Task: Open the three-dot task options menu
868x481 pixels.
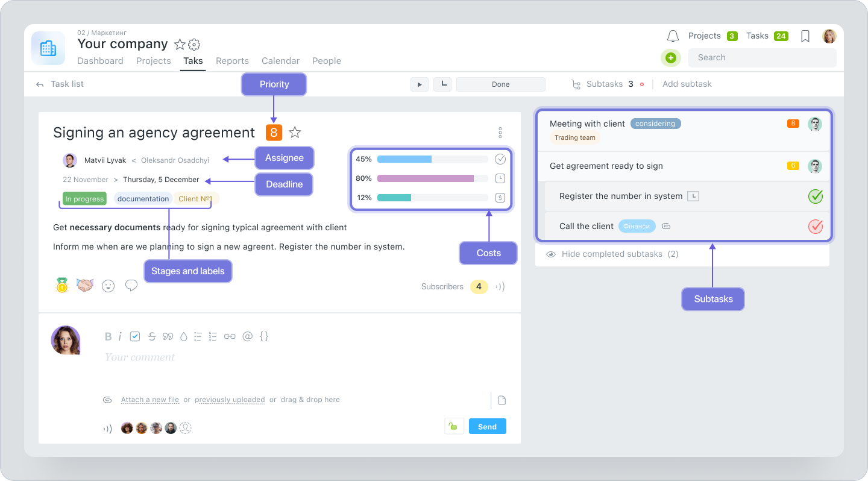Action: (x=499, y=132)
